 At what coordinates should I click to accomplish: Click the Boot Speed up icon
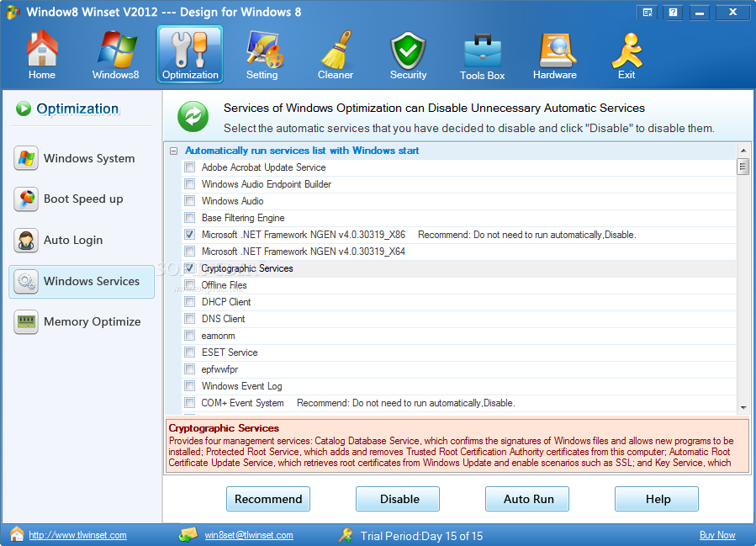point(26,199)
